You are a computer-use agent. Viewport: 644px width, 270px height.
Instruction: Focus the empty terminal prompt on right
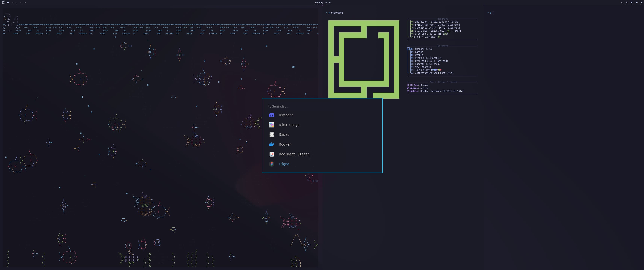tap(493, 13)
